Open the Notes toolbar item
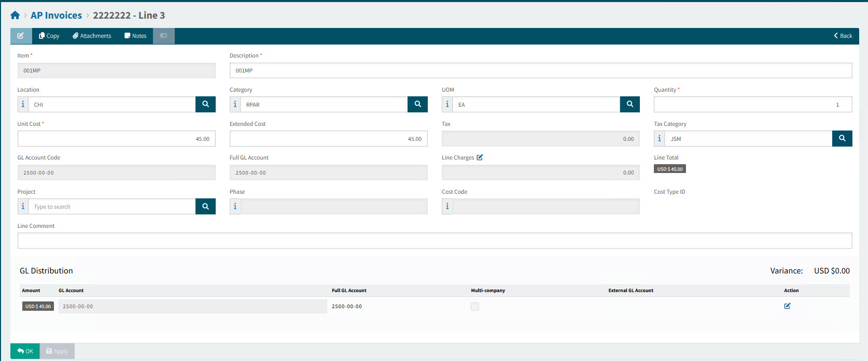This screenshot has height=361, width=868. pyautogui.click(x=135, y=36)
